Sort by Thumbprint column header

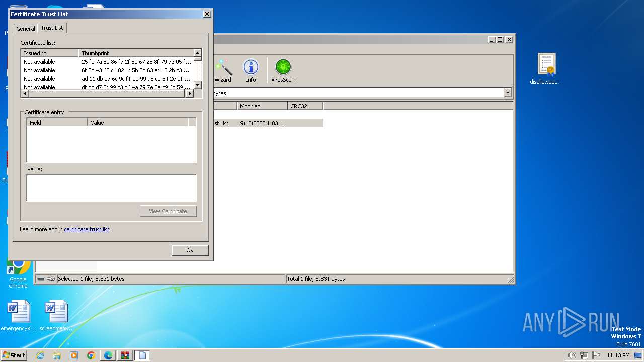tap(136, 53)
